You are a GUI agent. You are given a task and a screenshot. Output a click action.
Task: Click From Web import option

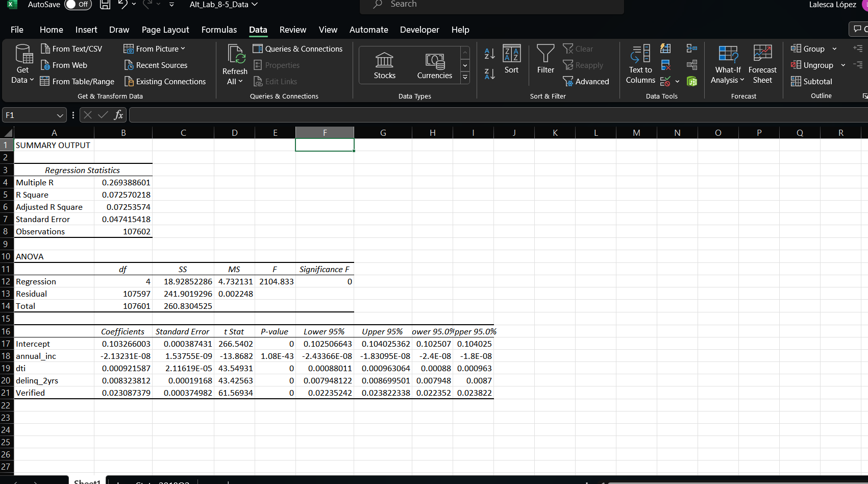point(64,65)
